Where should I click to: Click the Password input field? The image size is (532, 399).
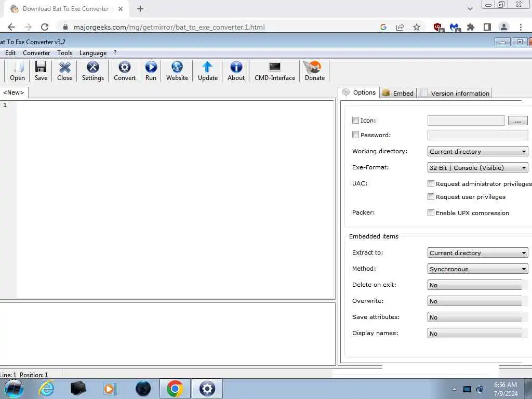click(x=478, y=135)
